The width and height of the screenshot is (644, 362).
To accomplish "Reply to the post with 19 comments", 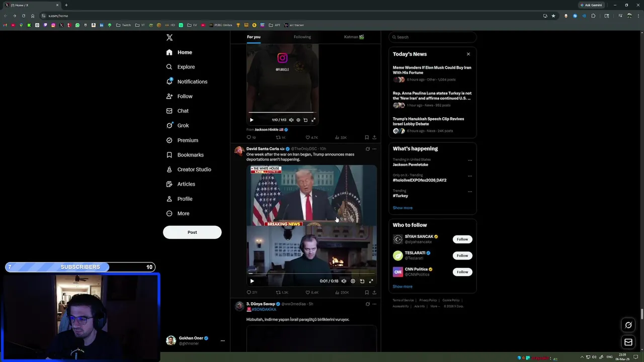I will click(251, 137).
